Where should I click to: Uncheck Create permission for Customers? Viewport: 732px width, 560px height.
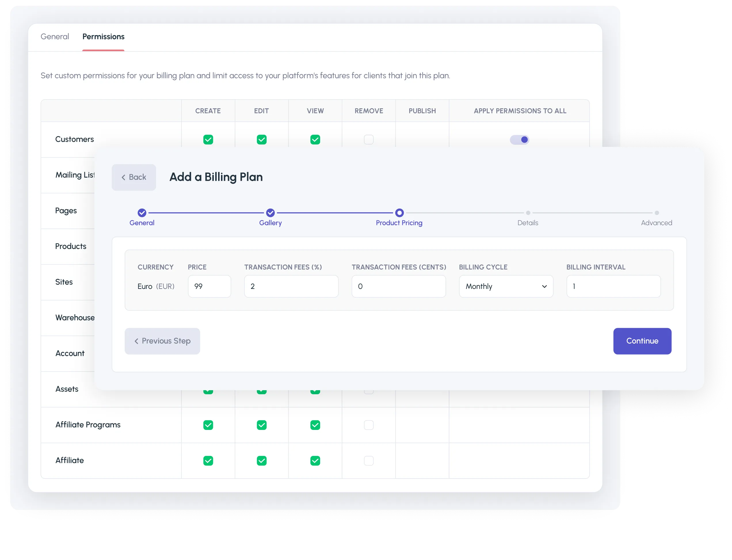[208, 140]
